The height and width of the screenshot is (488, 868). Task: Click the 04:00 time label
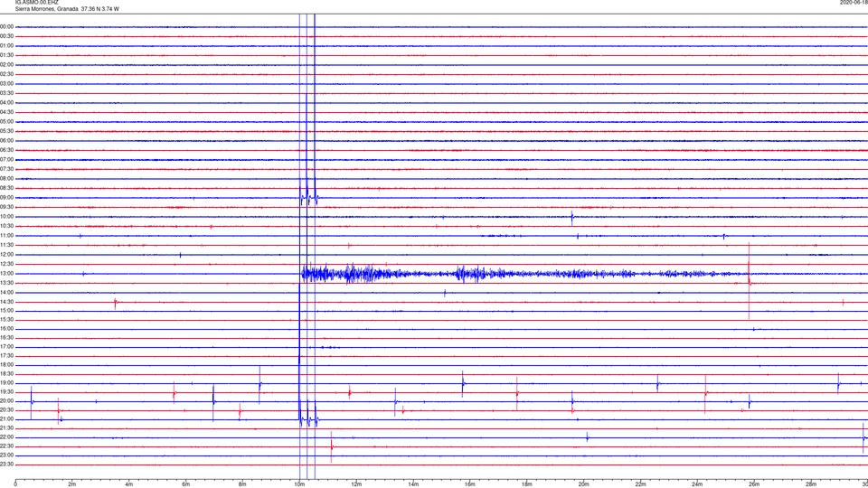click(6, 102)
